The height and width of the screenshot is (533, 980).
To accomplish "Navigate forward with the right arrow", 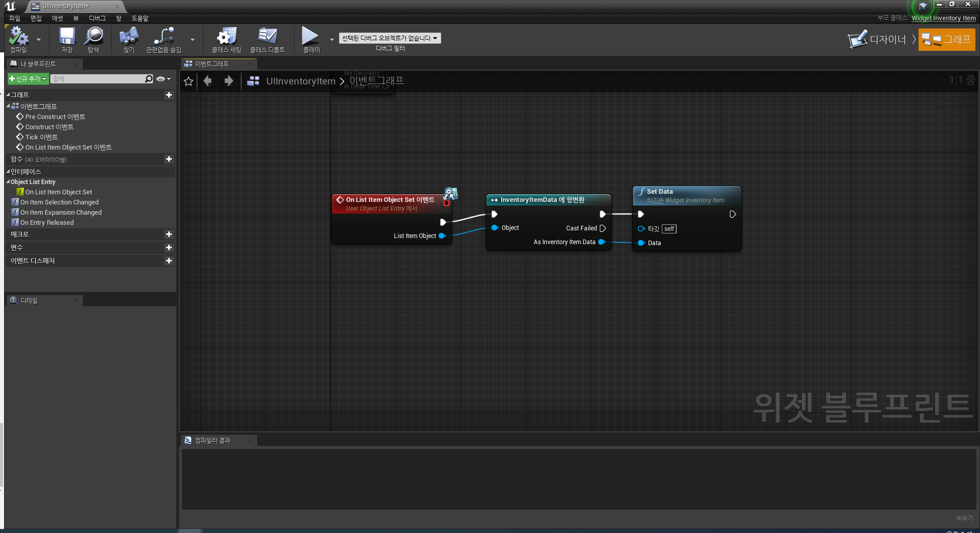I will (x=229, y=81).
